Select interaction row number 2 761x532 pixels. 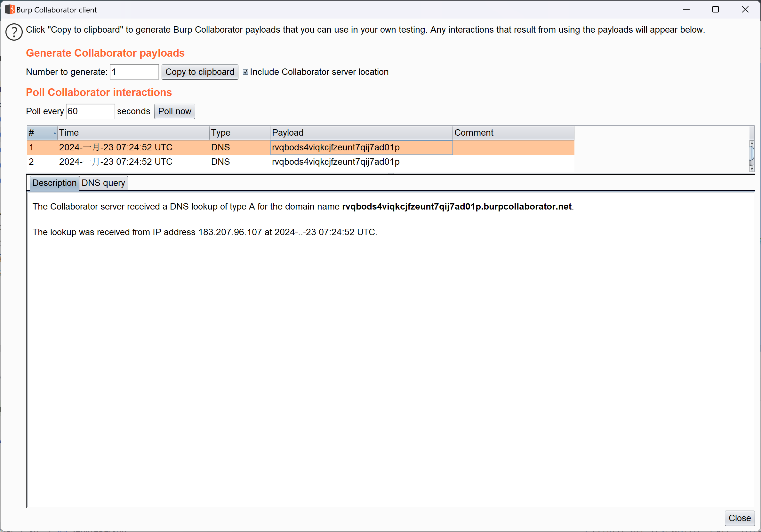point(300,162)
